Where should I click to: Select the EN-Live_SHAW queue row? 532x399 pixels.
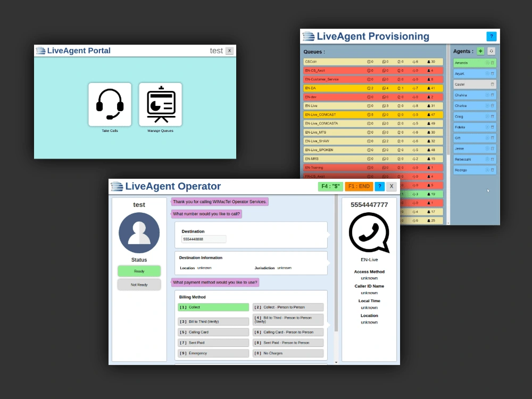373,141
